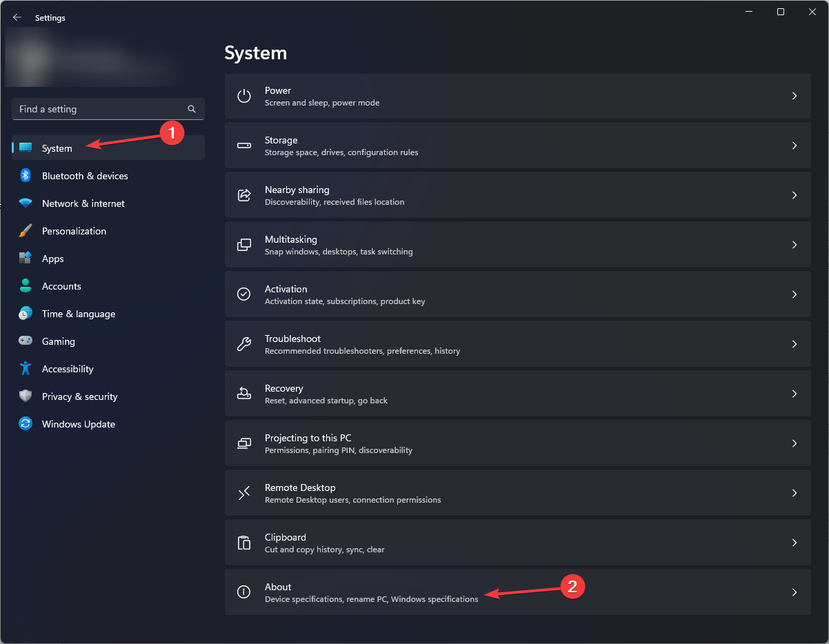Click the Storage drive icon
The image size is (829, 644).
(244, 146)
